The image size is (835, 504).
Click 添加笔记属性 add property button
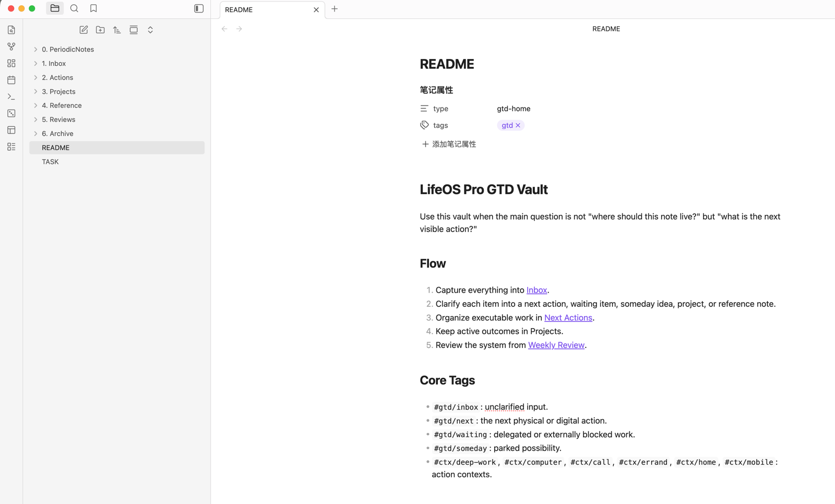pos(449,144)
